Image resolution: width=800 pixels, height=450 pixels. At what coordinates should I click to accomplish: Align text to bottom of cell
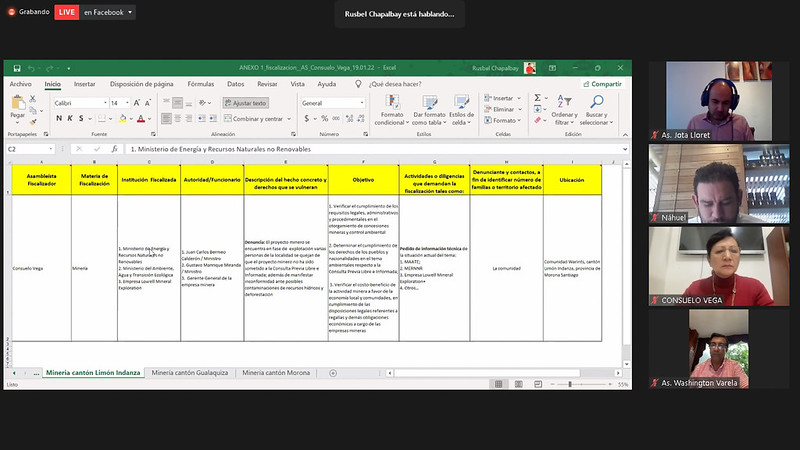point(189,103)
